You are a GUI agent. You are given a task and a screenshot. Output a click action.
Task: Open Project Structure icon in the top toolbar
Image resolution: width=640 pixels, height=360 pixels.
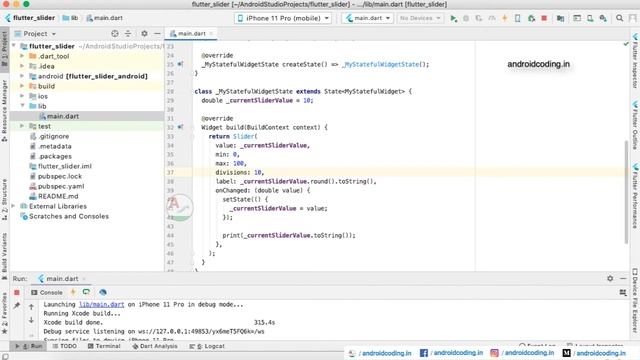tap(560, 18)
